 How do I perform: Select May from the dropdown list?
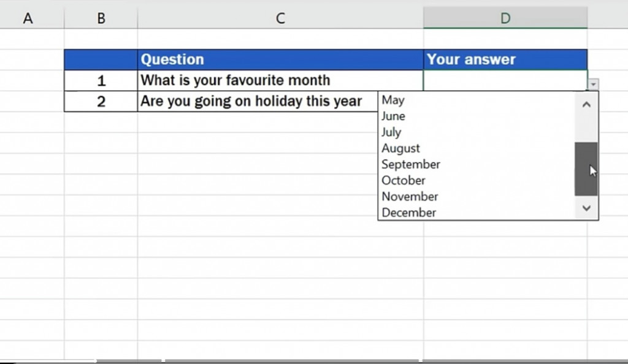coord(476,100)
